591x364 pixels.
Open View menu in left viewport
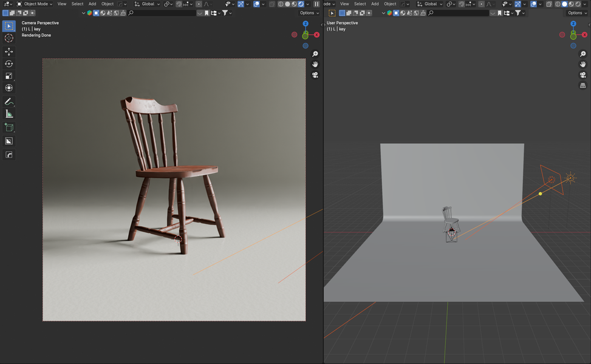tap(62, 4)
